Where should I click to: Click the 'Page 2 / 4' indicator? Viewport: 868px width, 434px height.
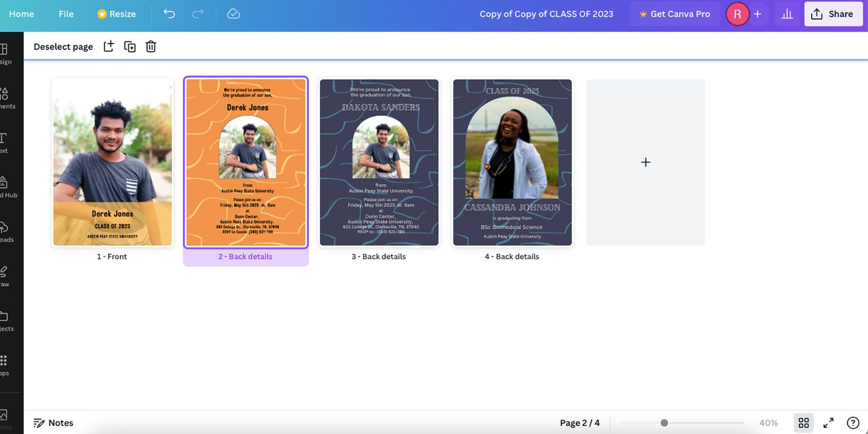point(580,423)
